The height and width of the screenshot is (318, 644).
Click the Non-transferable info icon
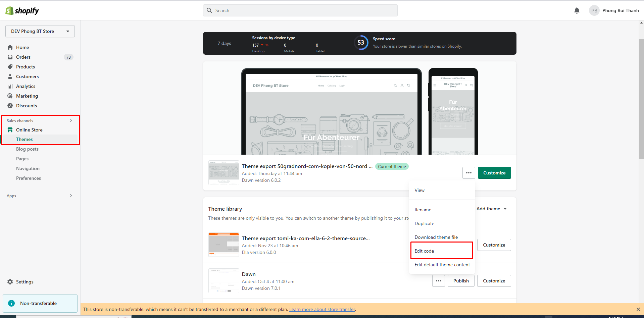(x=11, y=303)
